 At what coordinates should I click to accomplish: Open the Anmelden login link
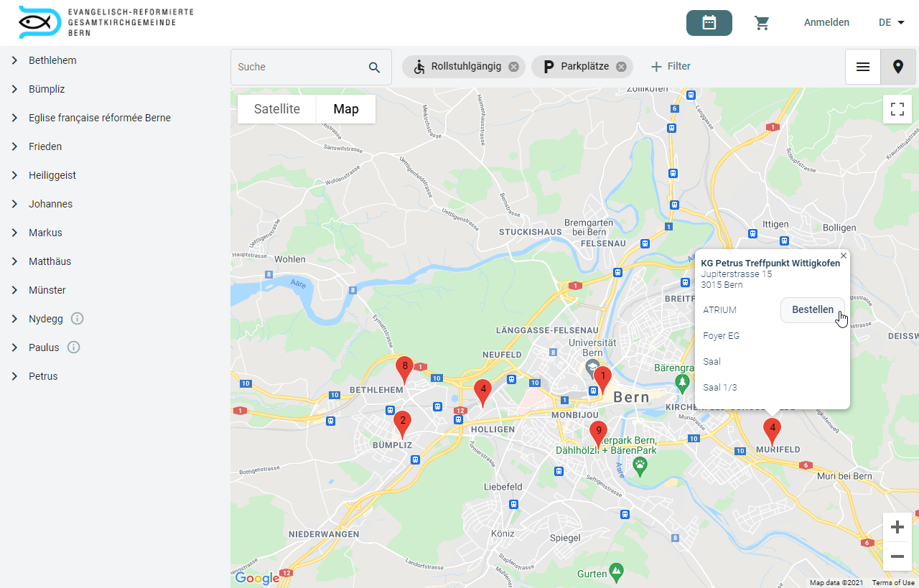click(x=826, y=22)
